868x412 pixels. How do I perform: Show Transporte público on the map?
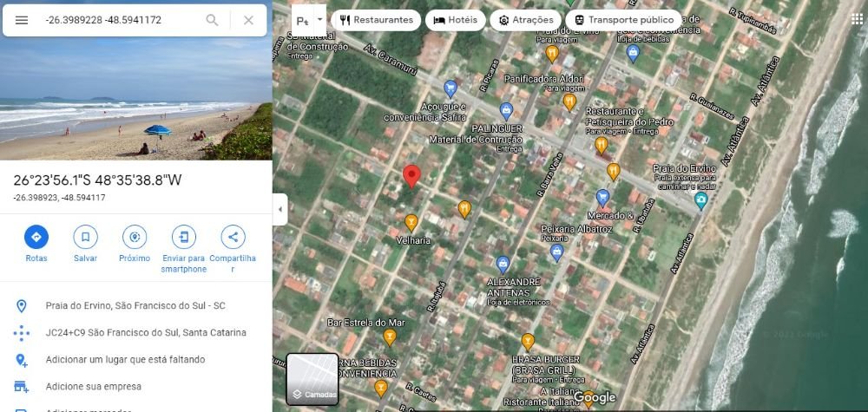tap(622, 20)
